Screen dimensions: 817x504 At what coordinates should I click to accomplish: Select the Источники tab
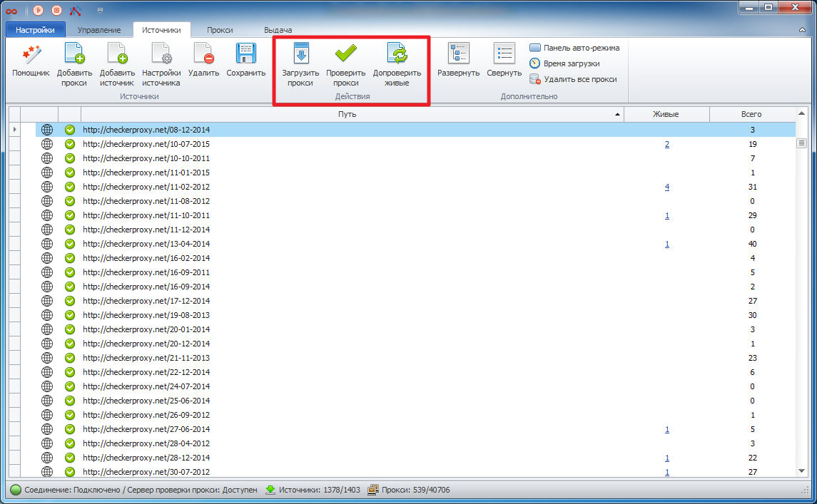161,30
